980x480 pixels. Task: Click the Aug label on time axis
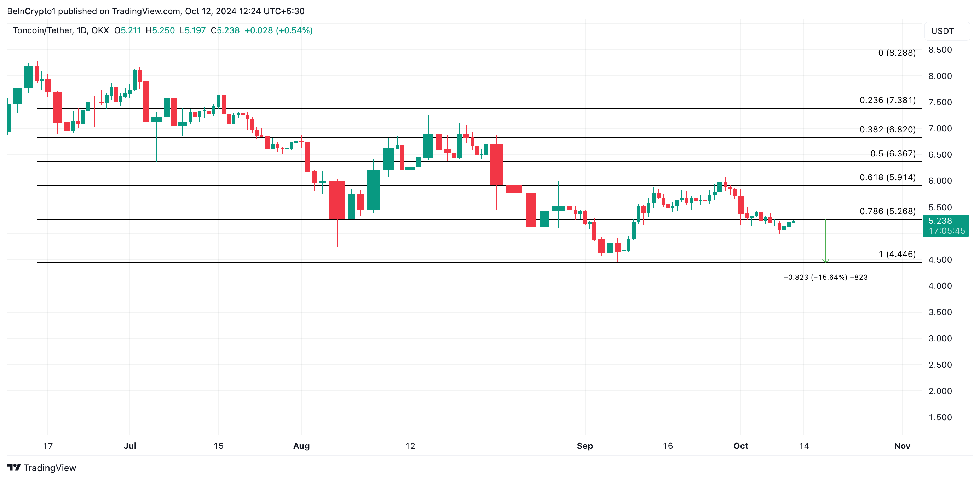click(x=301, y=446)
